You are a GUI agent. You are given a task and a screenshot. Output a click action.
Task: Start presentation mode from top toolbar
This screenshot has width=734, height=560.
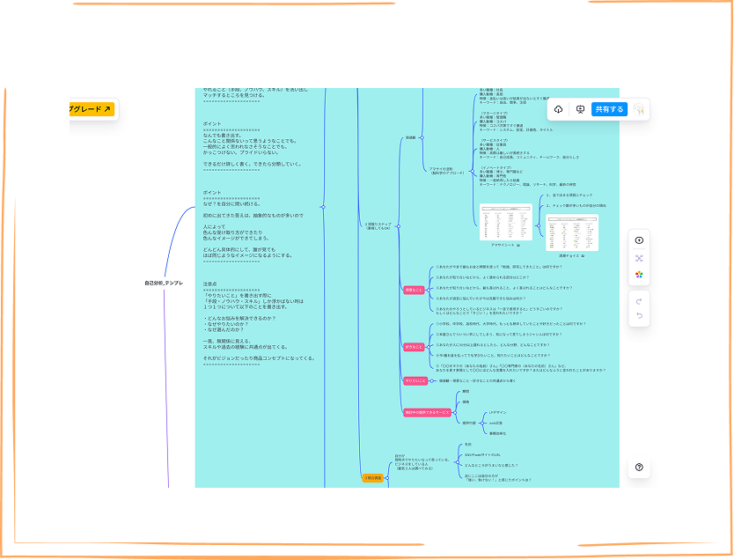580,109
